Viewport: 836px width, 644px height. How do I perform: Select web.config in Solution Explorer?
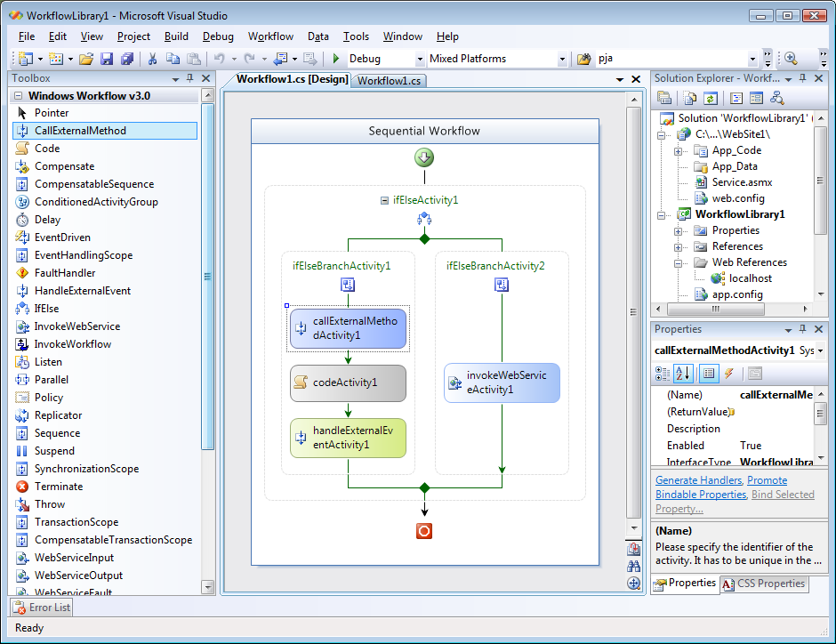(x=738, y=198)
